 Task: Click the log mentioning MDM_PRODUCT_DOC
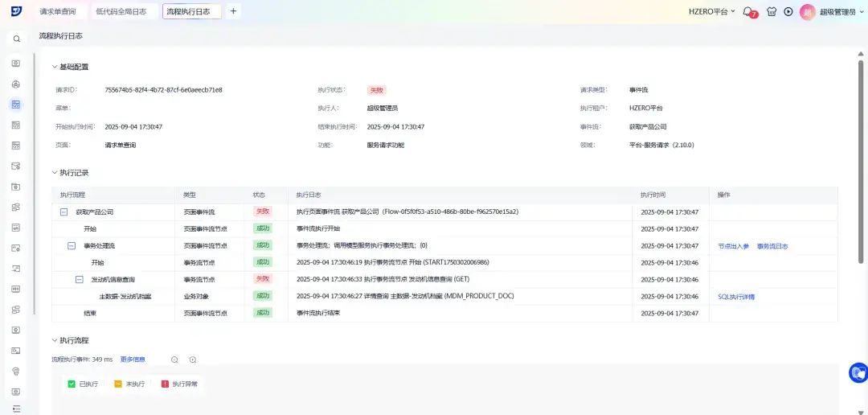405,297
